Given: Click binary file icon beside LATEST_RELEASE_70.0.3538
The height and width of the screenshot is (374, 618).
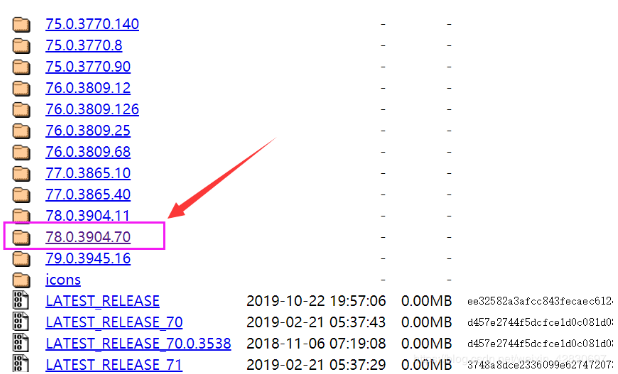Looking at the screenshot, I should [x=21, y=343].
